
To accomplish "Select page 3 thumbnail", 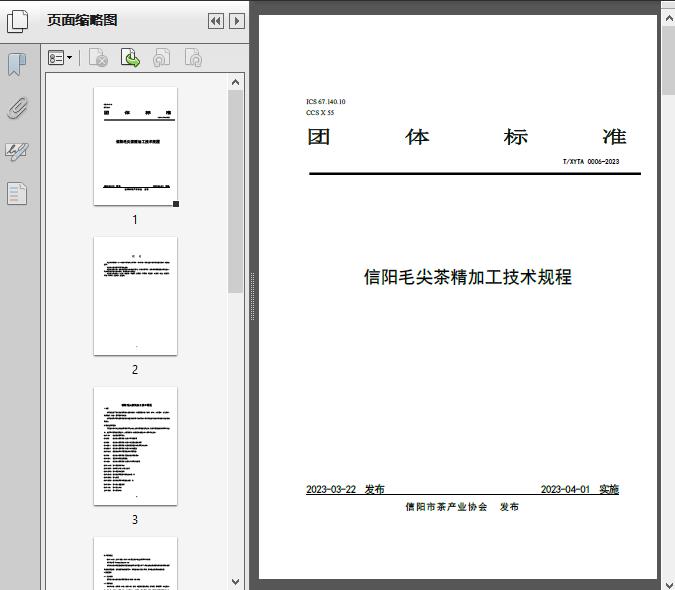I will click(135, 446).
